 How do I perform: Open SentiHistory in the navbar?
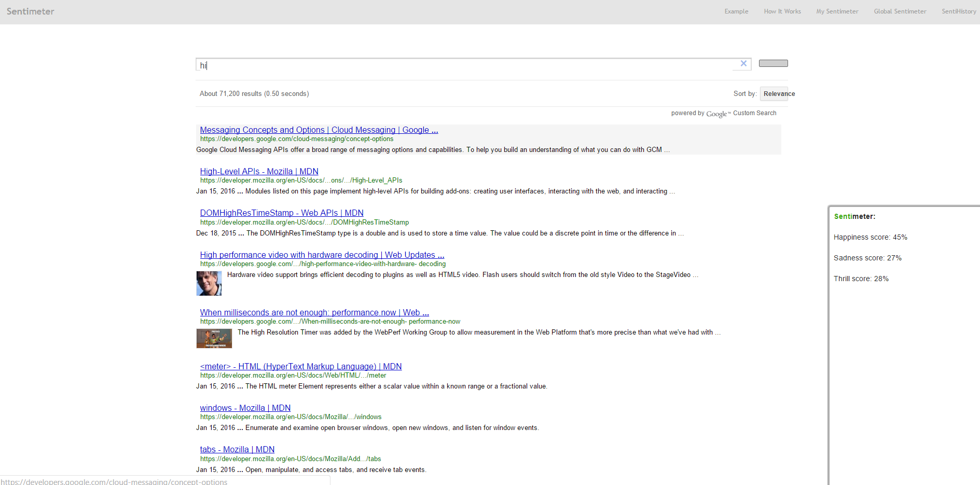(x=959, y=11)
